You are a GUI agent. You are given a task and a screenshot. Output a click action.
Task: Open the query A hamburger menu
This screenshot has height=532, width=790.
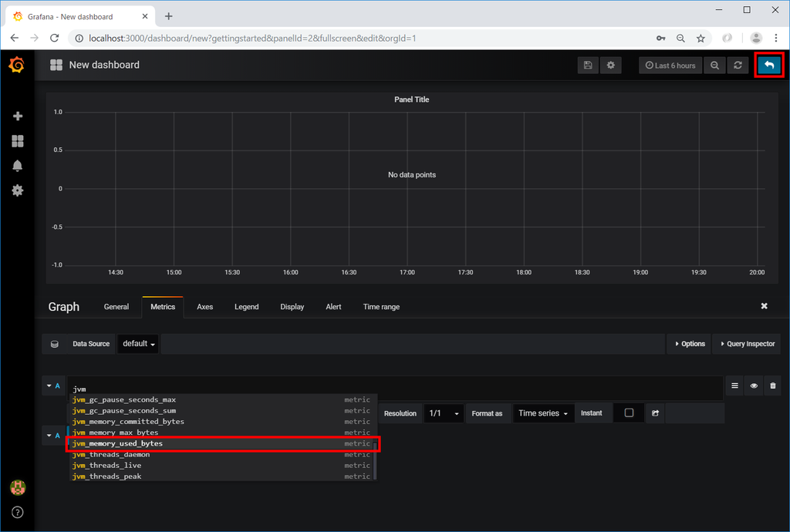(x=734, y=386)
